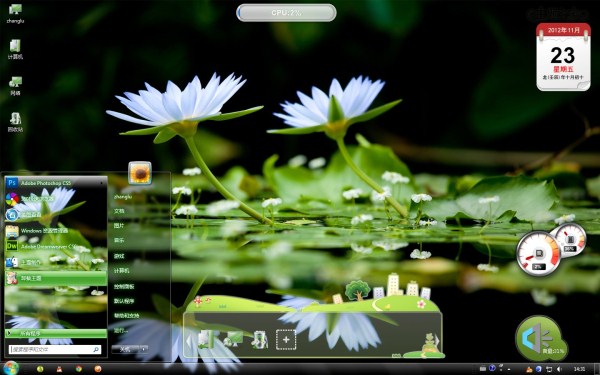Screen dimensions: 600x375
Task: Select the zhanglu user folder link
Action: coord(123,197)
